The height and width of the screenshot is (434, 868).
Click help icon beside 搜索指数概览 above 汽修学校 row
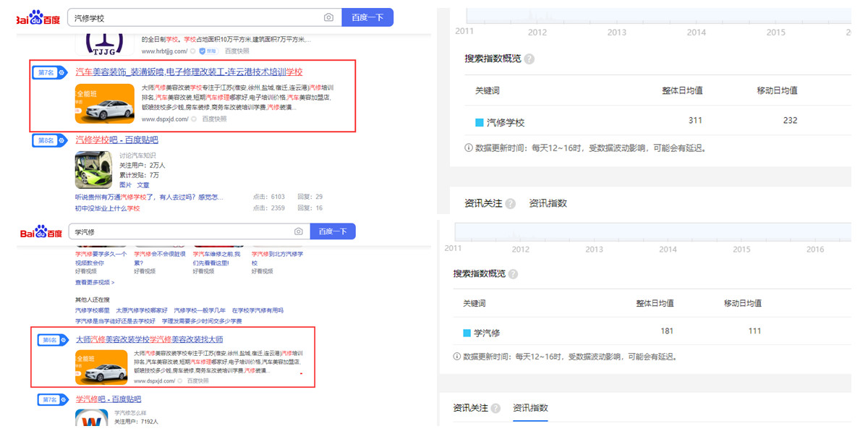[529, 59]
